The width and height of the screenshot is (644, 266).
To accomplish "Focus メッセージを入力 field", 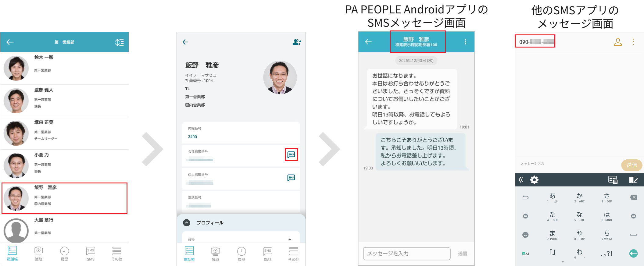I will tap(407, 254).
